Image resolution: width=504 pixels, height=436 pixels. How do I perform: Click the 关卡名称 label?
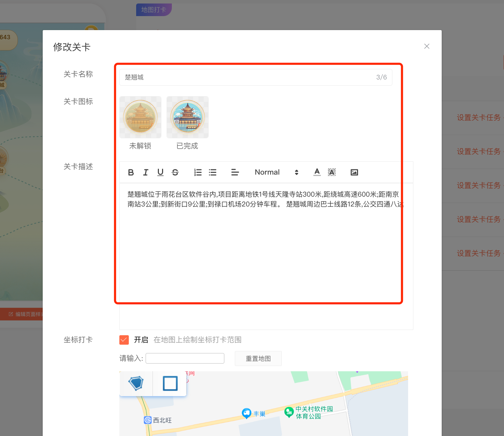pyautogui.click(x=78, y=74)
